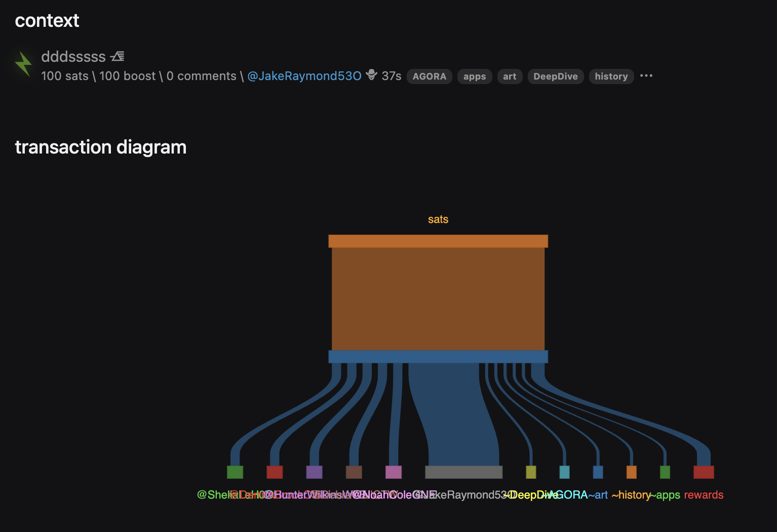Viewport: 777px width, 532px height.
Task: Click the orange ~history diagram node
Action: point(631,472)
